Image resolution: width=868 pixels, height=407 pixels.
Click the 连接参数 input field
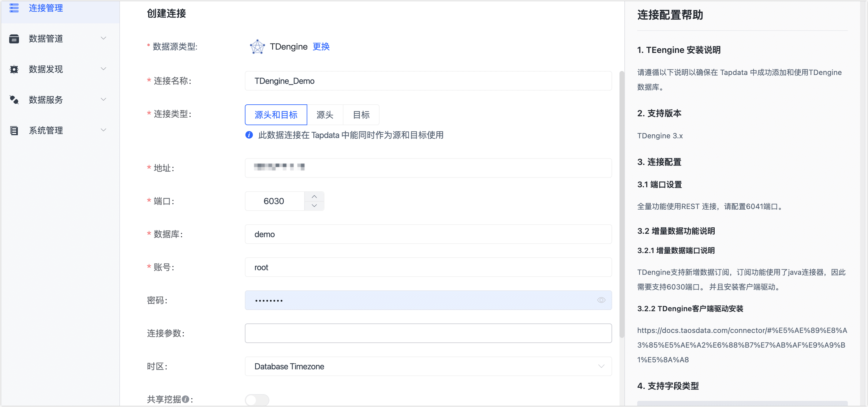[x=428, y=333]
